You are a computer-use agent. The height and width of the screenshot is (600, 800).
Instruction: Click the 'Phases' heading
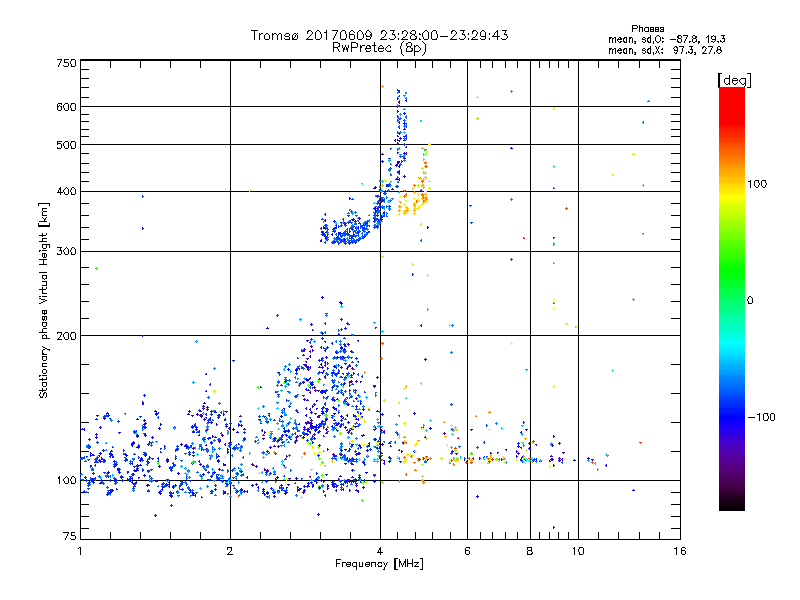647,29
